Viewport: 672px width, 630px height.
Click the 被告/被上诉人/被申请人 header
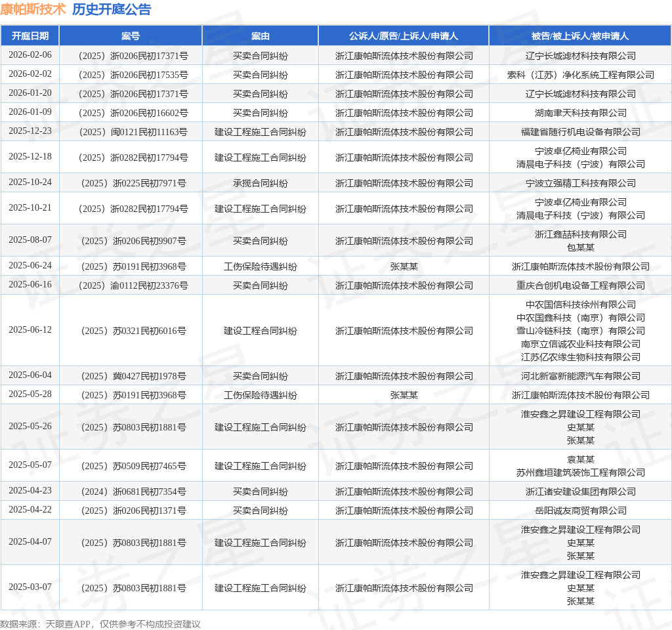[x=580, y=36]
